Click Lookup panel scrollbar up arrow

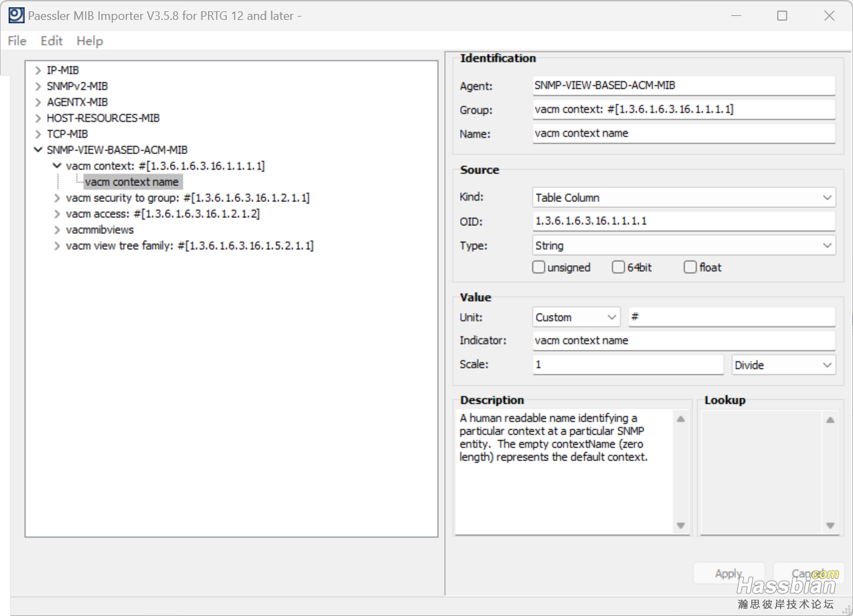click(830, 419)
